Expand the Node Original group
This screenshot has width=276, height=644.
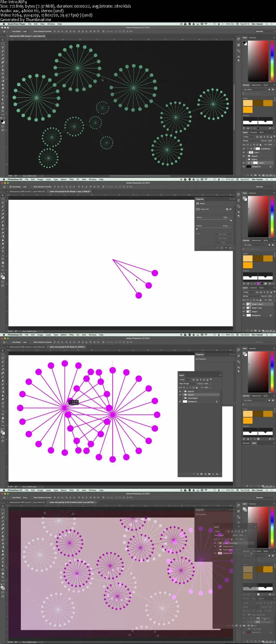point(183,398)
